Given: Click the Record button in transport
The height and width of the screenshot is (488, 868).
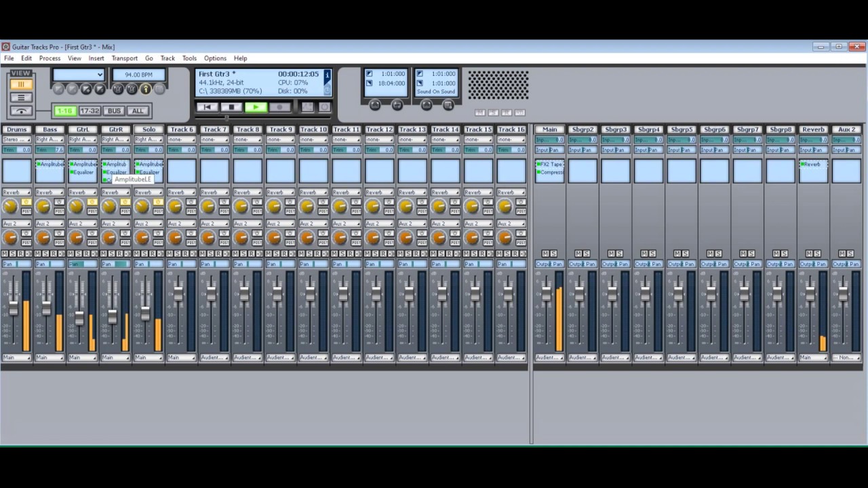Looking at the screenshot, I should click(x=279, y=107).
